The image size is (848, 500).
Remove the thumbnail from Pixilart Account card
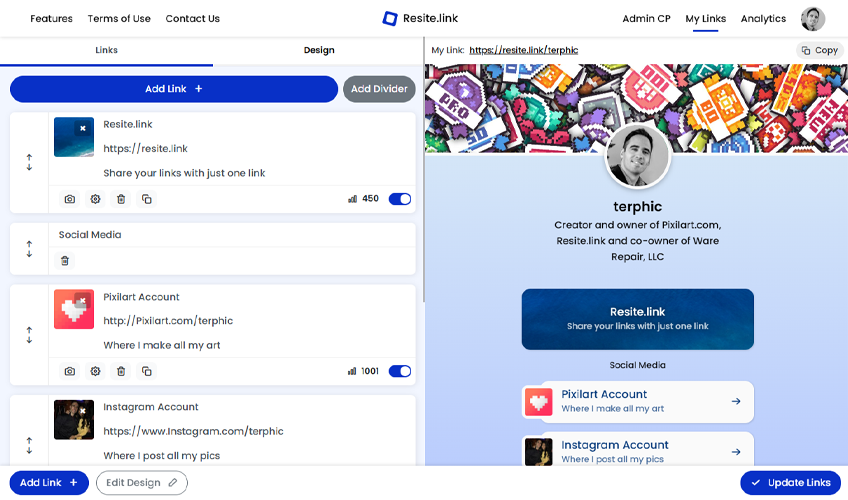[x=83, y=301]
